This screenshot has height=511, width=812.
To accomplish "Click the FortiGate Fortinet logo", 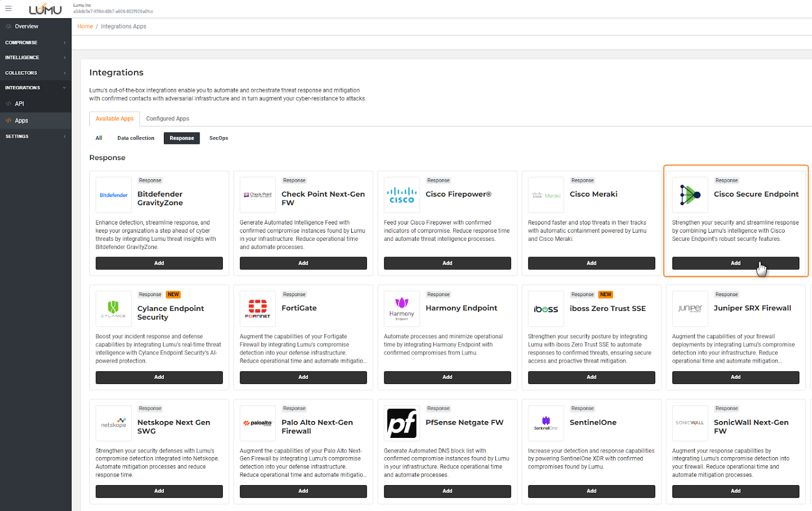I will 257,309.
